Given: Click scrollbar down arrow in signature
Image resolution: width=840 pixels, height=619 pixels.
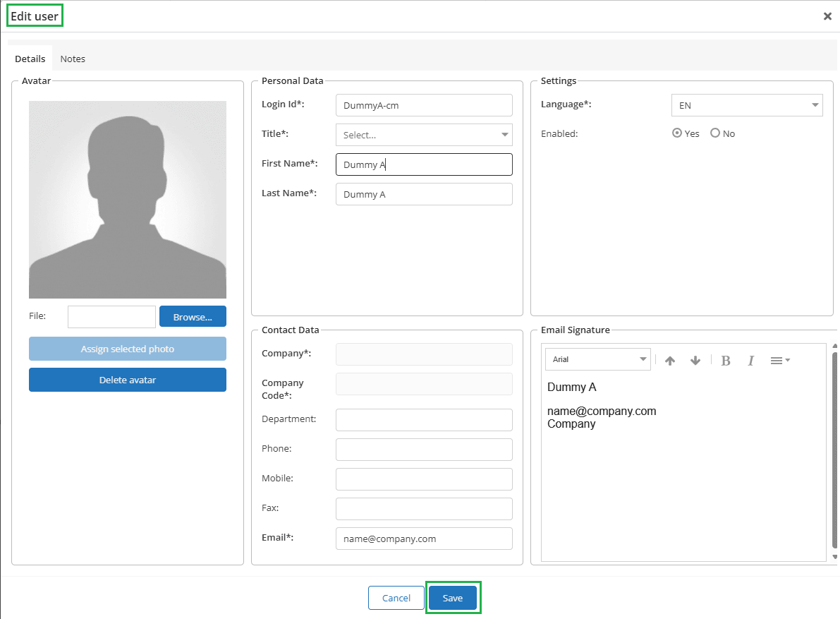Looking at the screenshot, I should 834,557.
